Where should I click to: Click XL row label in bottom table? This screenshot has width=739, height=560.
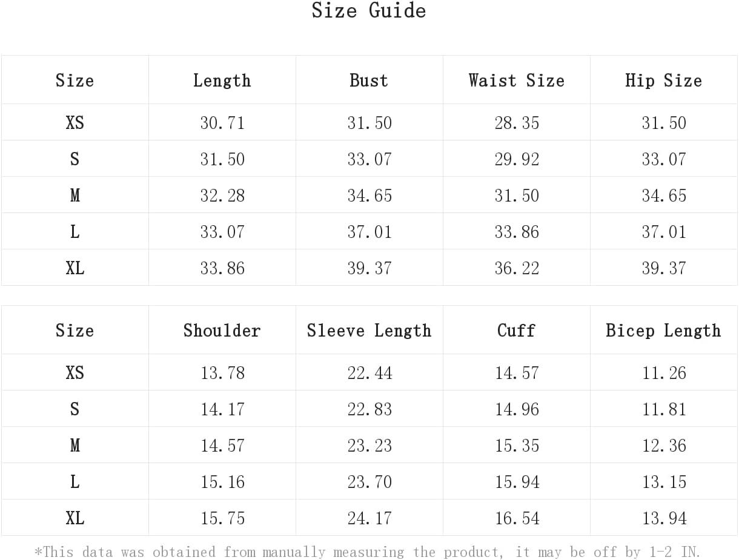click(75, 518)
